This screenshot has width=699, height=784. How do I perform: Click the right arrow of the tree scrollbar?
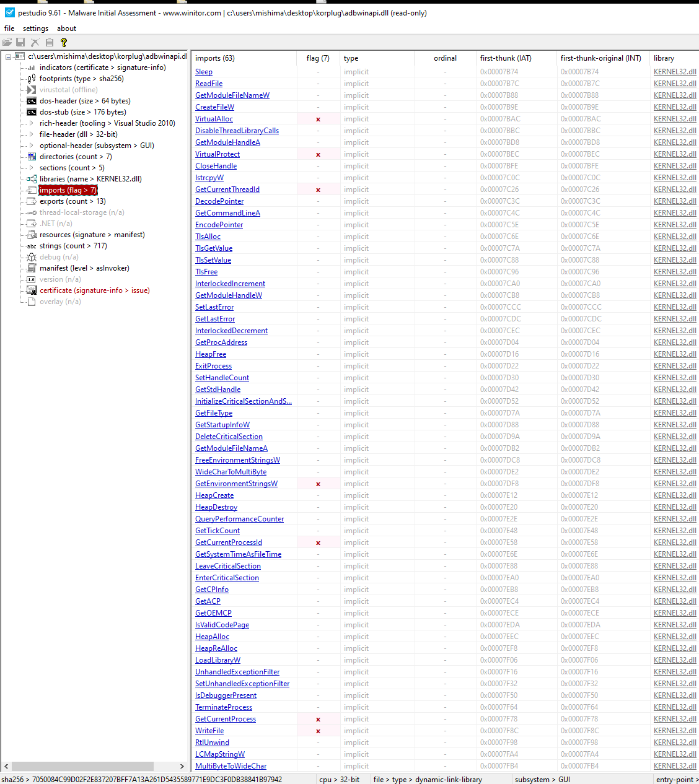coord(182,766)
